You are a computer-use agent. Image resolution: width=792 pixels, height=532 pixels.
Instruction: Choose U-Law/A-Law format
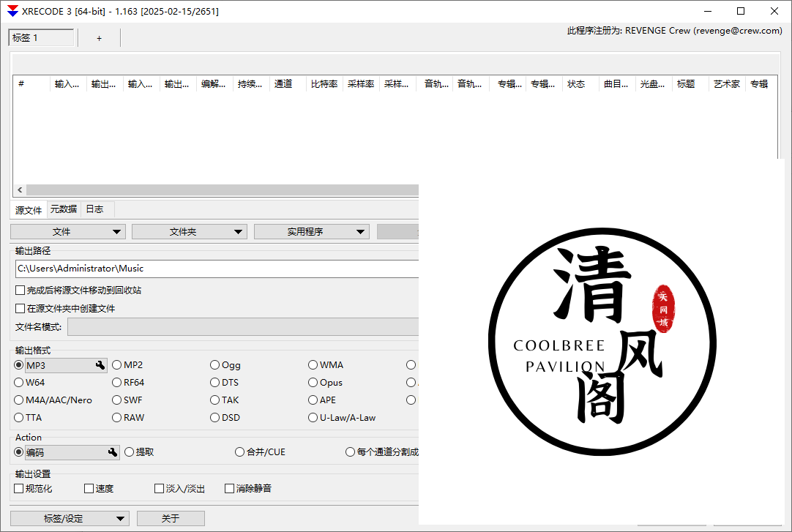(313, 417)
